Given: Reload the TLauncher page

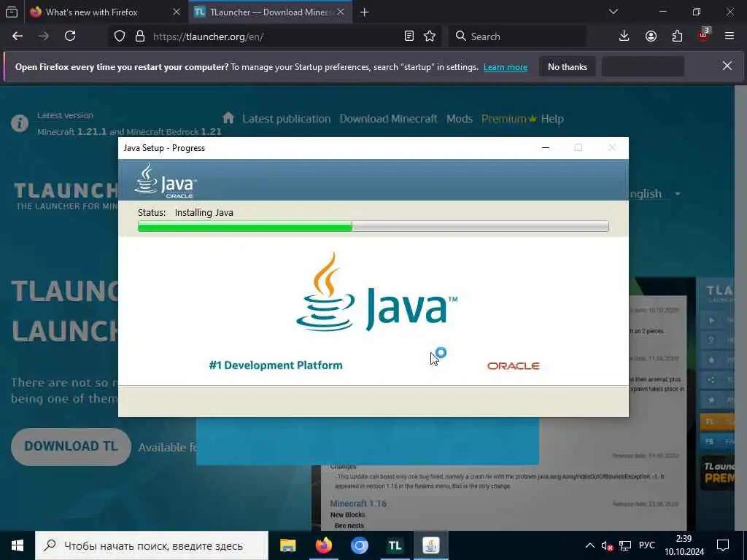Looking at the screenshot, I should click(70, 36).
